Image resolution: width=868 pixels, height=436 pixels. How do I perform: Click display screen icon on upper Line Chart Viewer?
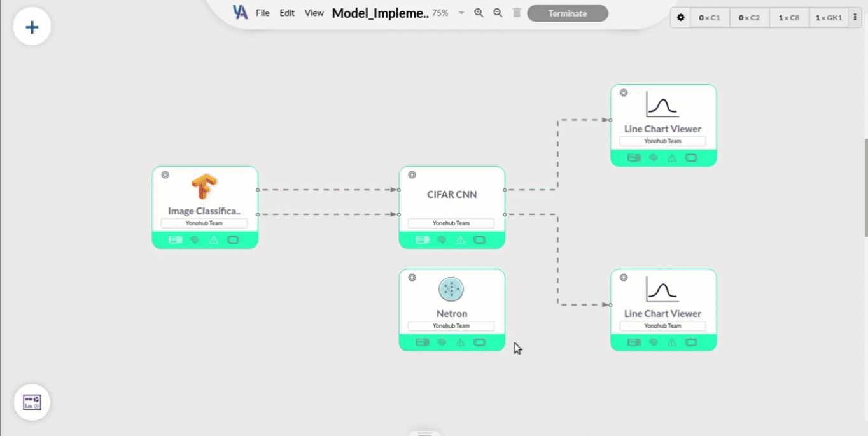691,158
